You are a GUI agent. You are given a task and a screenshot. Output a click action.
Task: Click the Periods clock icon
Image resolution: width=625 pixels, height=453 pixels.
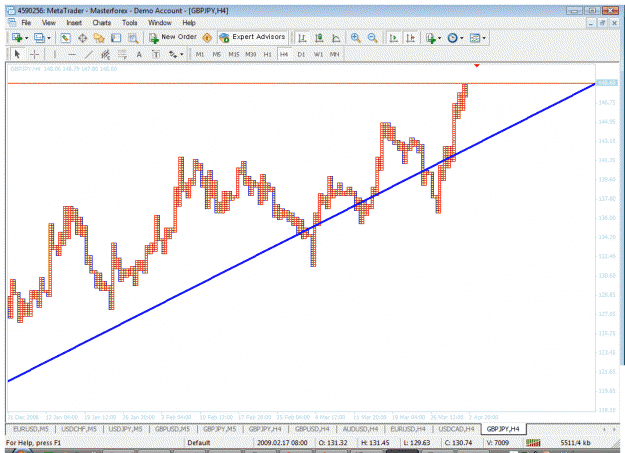pyautogui.click(x=452, y=38)
